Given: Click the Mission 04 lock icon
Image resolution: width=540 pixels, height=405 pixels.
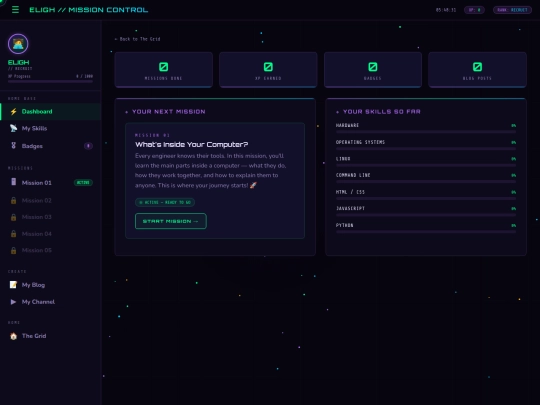Looking at the screenshot, I should pyautogui.click(x=13, y=234).
